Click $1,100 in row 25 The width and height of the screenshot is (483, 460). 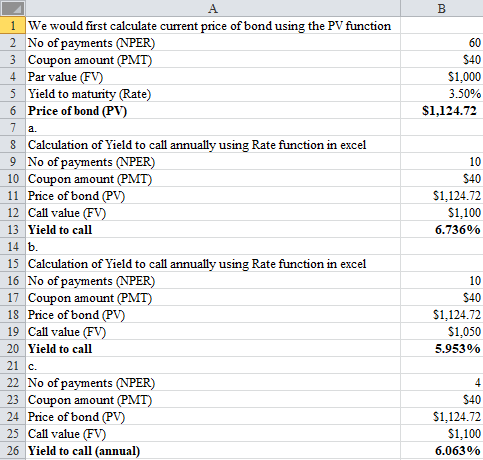point(442,433)
